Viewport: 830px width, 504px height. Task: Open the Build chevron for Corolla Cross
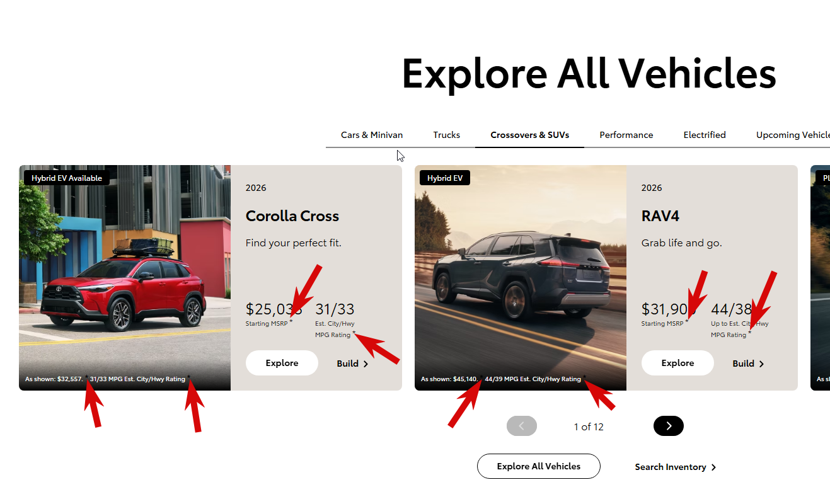click(366, 364)
